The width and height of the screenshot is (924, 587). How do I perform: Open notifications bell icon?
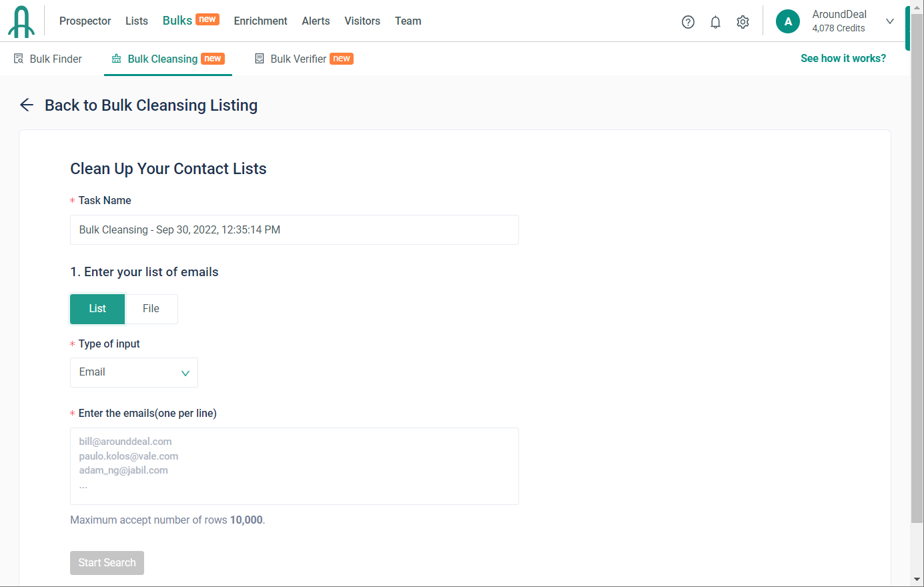pos(715,22)
